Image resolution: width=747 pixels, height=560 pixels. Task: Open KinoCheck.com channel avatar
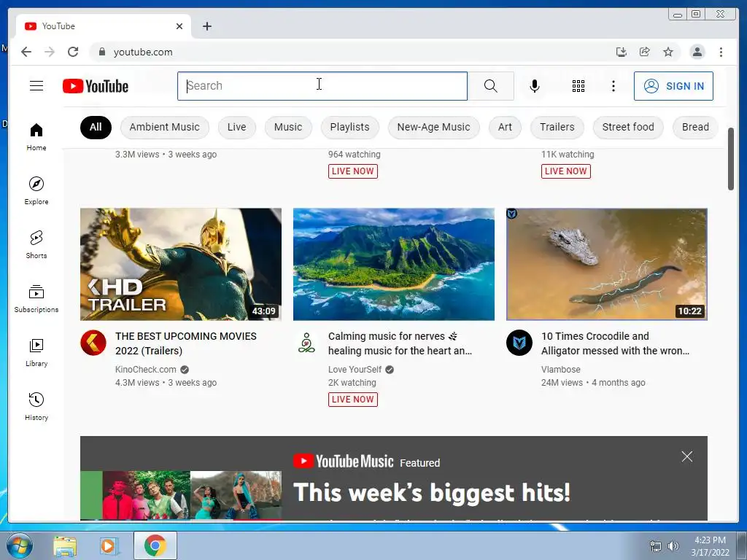tap(93, 343)
